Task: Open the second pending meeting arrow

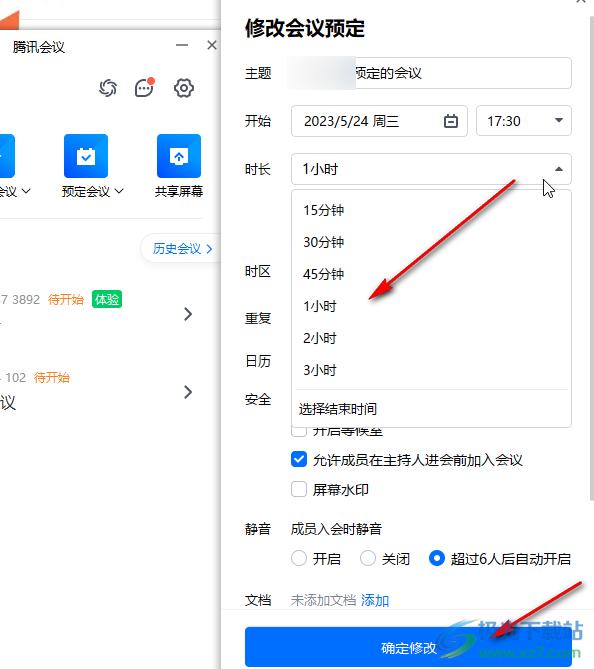Action: 188,392
